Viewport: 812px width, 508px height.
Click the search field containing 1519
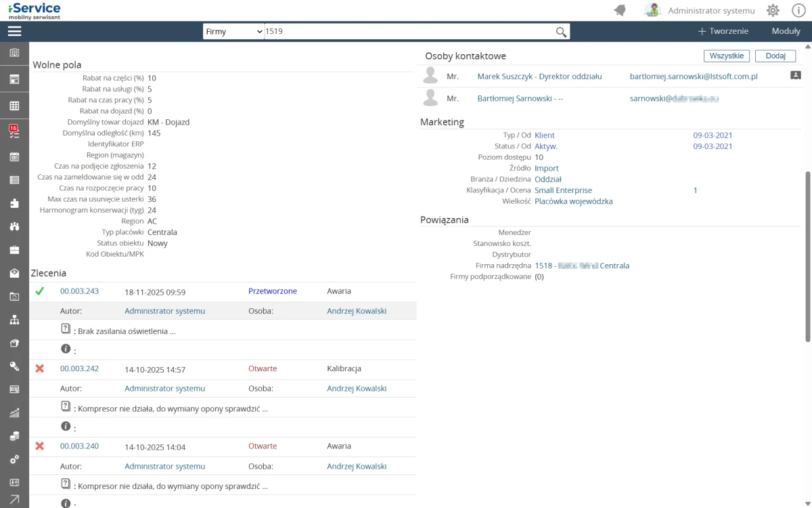(x=406, y=32)
